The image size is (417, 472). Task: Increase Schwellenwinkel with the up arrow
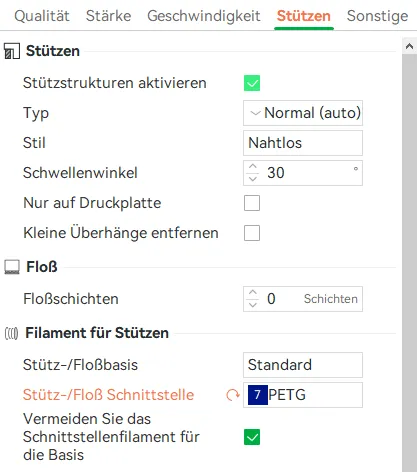253,166
